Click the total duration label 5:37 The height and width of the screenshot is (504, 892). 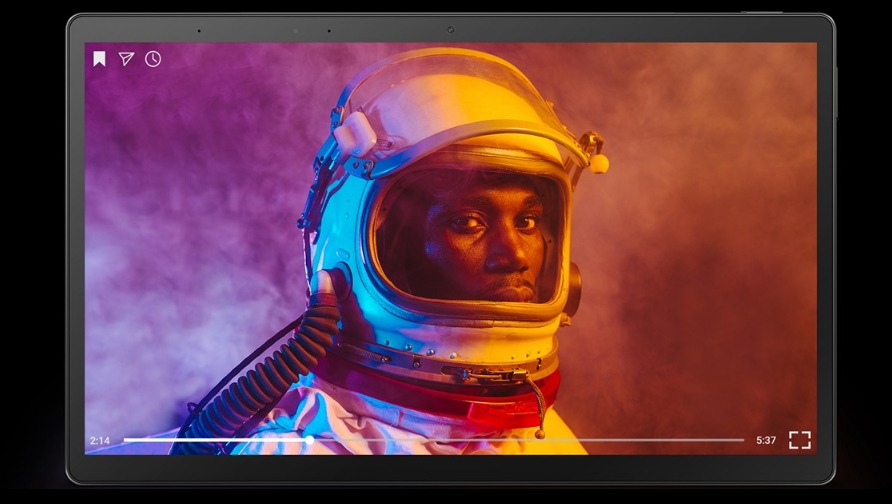[x=766, y=440]
